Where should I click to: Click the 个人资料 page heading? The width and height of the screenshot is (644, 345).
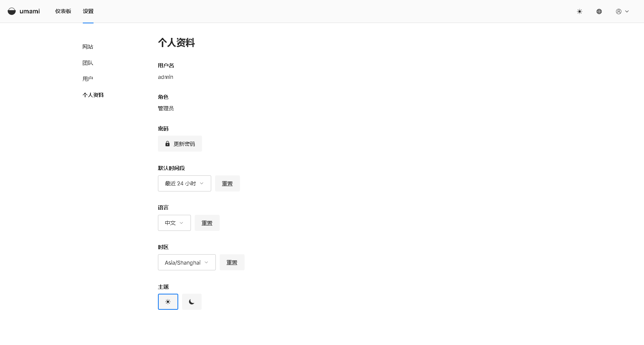tap(176, 43)
